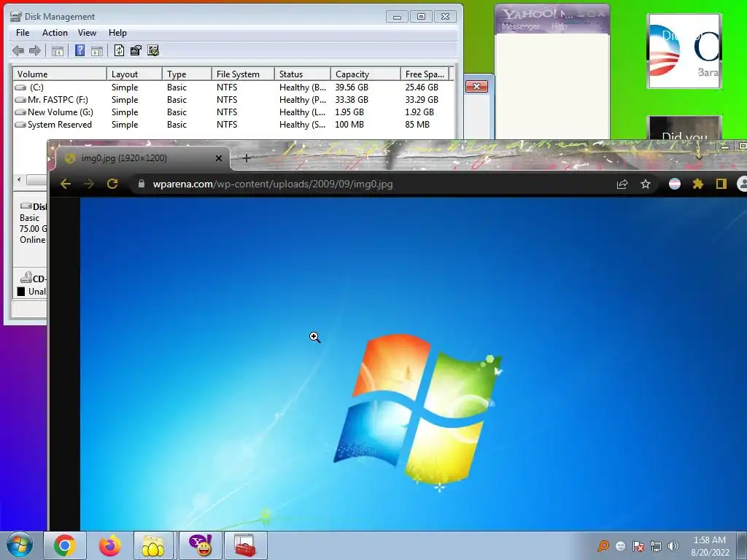Click the red close button behind Disk Management
This screenshot has height=560, width=747.
point(476,86)
